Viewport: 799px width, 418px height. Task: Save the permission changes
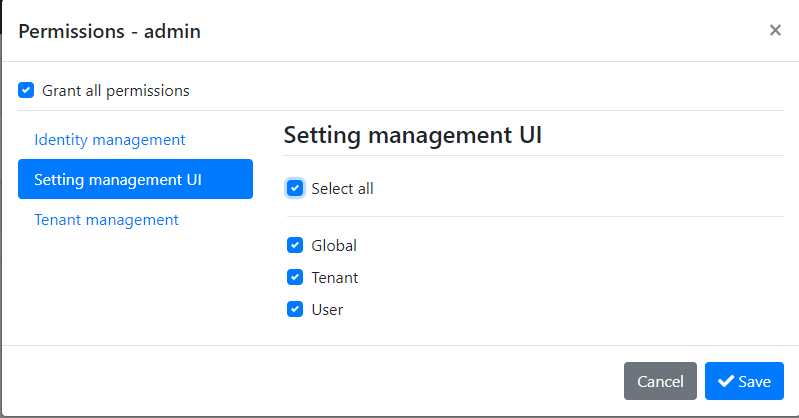744,381
